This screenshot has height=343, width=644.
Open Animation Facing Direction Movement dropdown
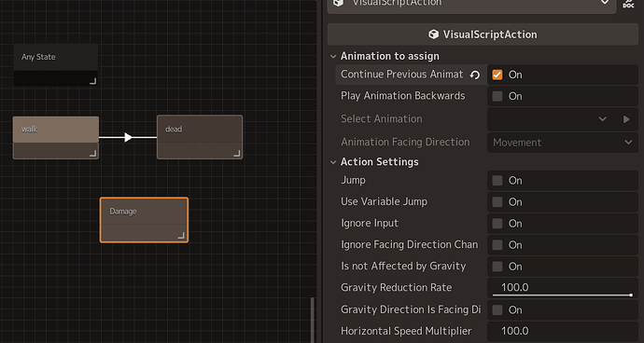coord(563,143)
